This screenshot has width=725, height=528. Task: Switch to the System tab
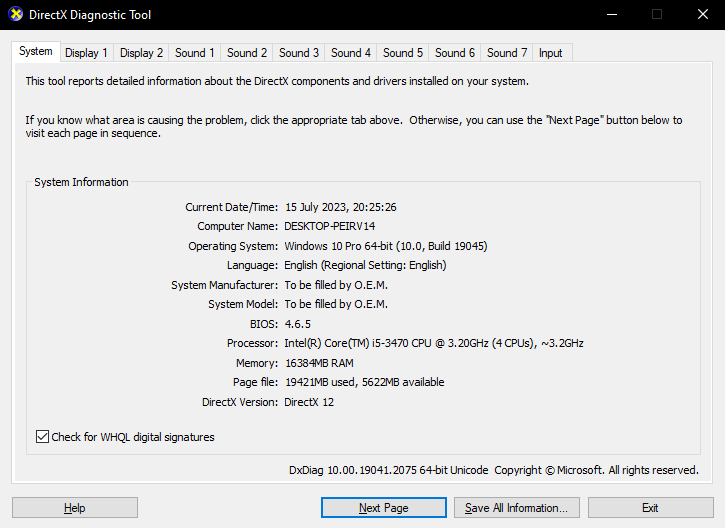[36, 51]
